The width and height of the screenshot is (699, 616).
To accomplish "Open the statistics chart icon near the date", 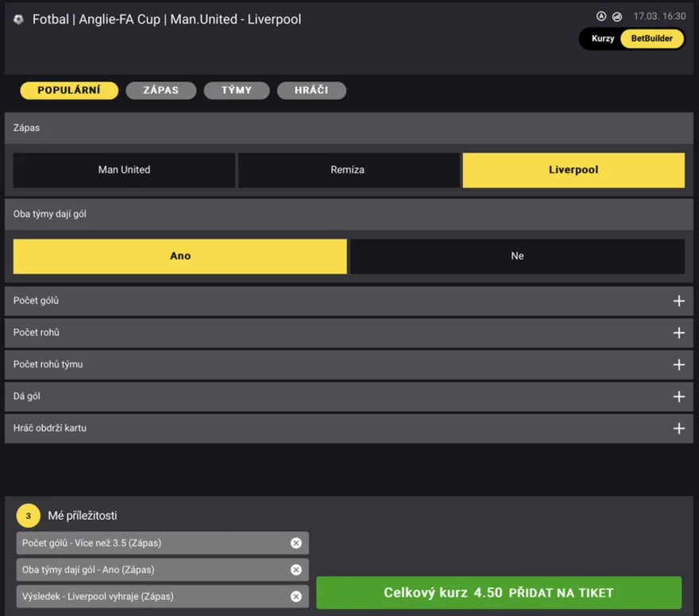I will 617,17.
